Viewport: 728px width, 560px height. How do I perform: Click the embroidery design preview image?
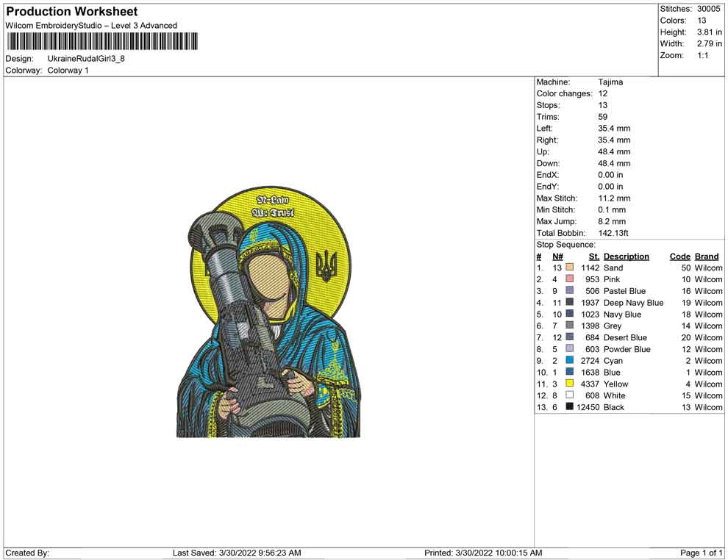pyautogui.click(x=269, y=312)
